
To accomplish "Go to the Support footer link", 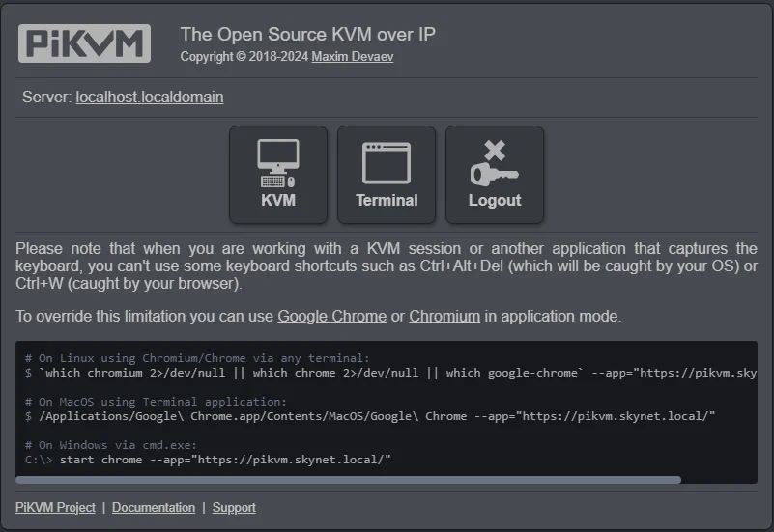I will click(x=234, y=507).
